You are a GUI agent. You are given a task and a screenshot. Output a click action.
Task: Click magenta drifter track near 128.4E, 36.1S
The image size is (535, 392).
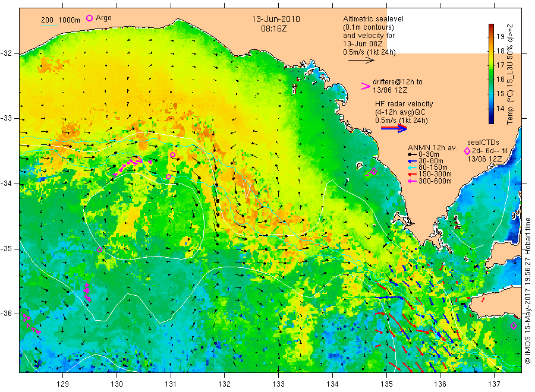pos(32,324)
